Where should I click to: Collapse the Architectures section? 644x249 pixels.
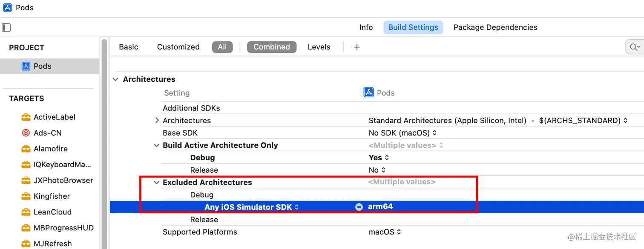[115, 79]
